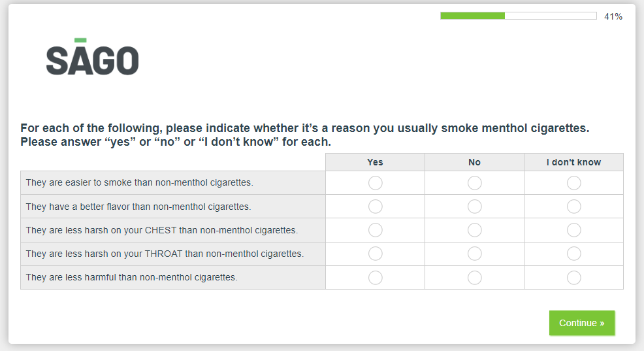Pick I don't know for better flavor
The width and height of the screenshot is (644, 351).
(573, 207)
